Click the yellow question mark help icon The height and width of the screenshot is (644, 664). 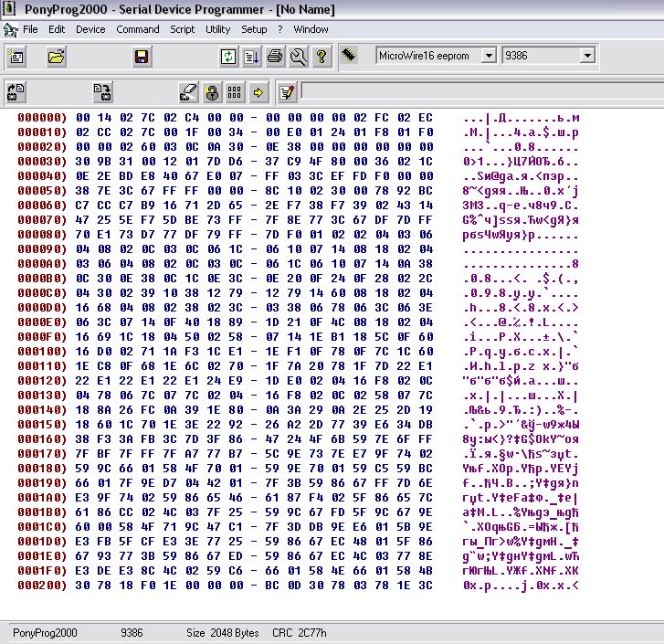[321, 57]
